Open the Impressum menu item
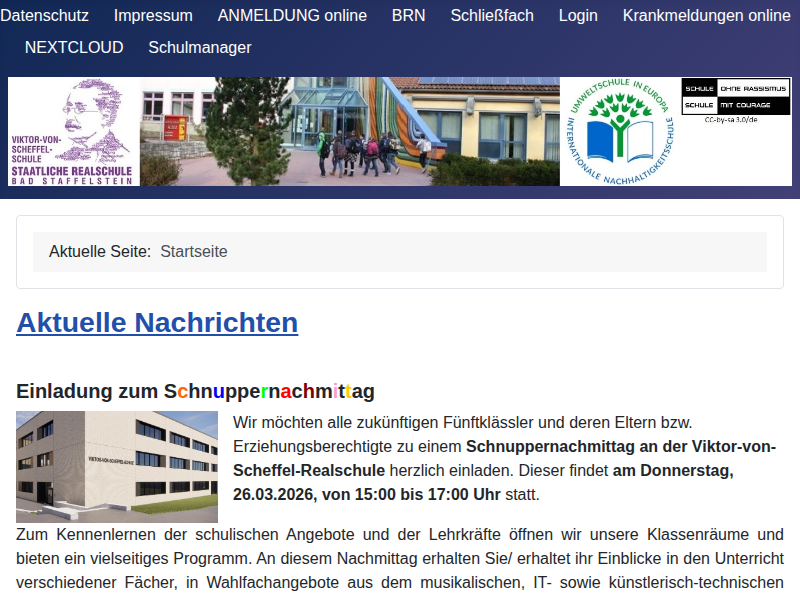 click(x=153, y=16)
